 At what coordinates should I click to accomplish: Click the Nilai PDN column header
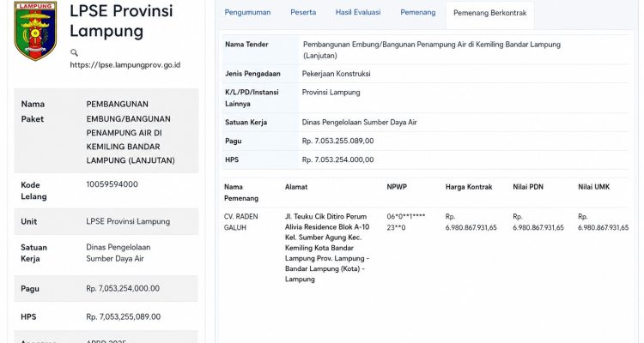click(528, 187)
